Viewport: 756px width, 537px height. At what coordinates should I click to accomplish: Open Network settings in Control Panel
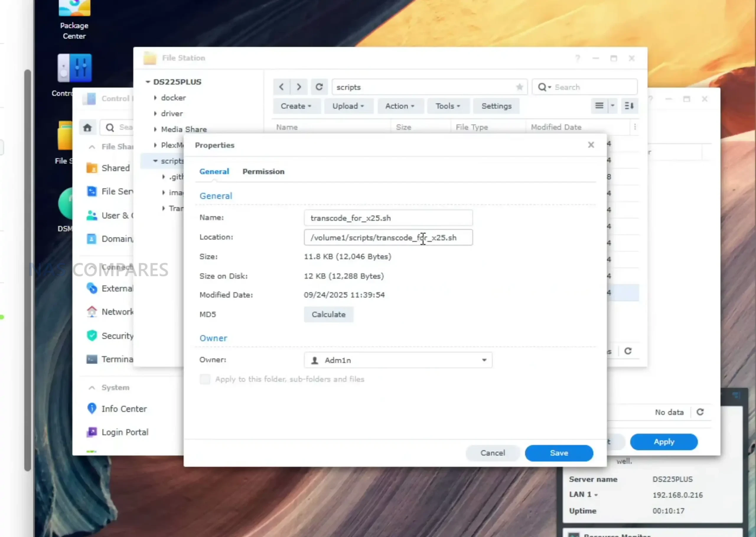point(109,312)
